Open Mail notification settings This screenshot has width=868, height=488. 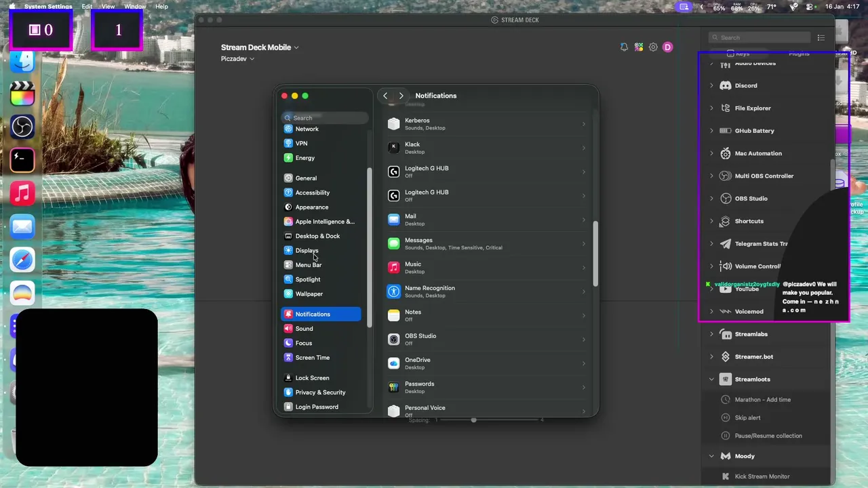click(487, 220)
